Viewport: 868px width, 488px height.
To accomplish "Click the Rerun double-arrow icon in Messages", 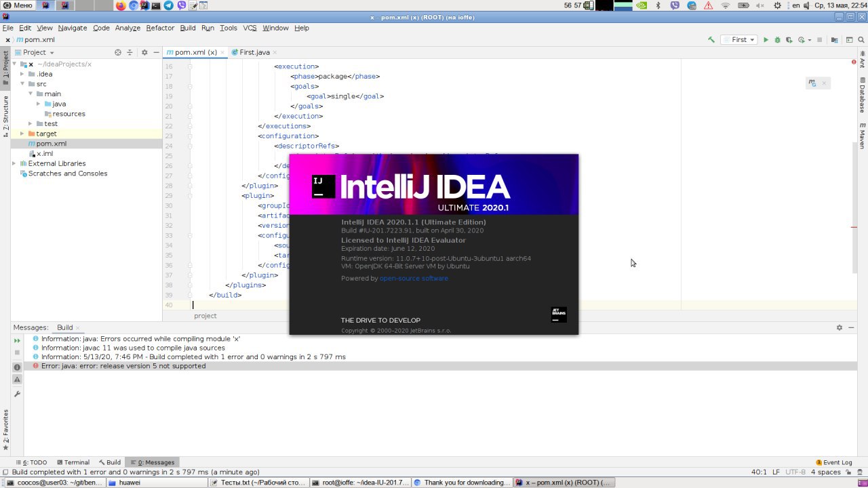I will pos(18,341).
